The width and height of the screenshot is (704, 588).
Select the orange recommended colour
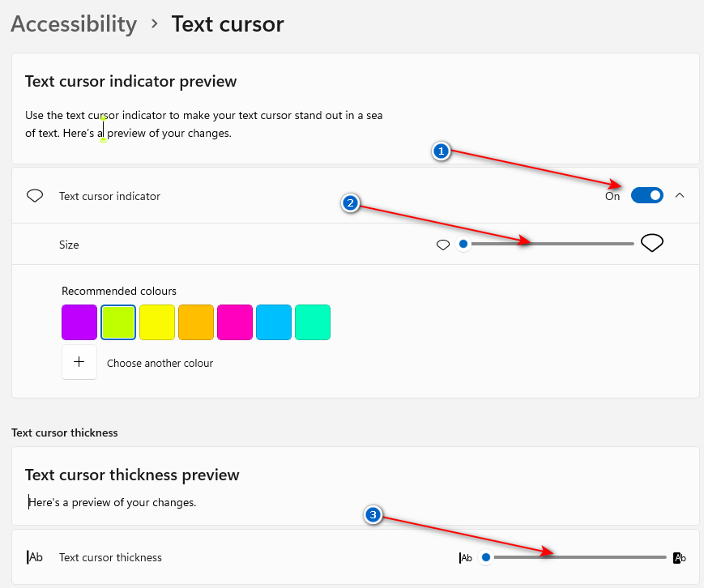click(196, 322)
